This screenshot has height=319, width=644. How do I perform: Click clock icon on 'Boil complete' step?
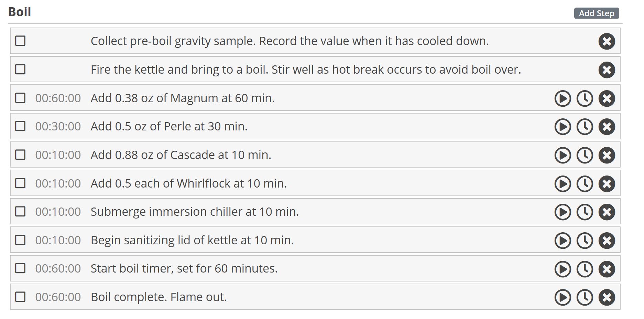[585, 297]
